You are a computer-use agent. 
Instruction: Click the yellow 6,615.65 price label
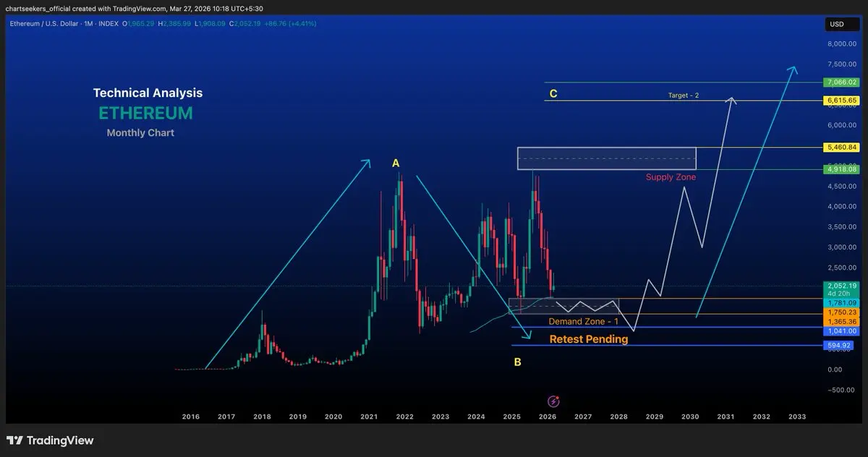(x=840, y=101)
